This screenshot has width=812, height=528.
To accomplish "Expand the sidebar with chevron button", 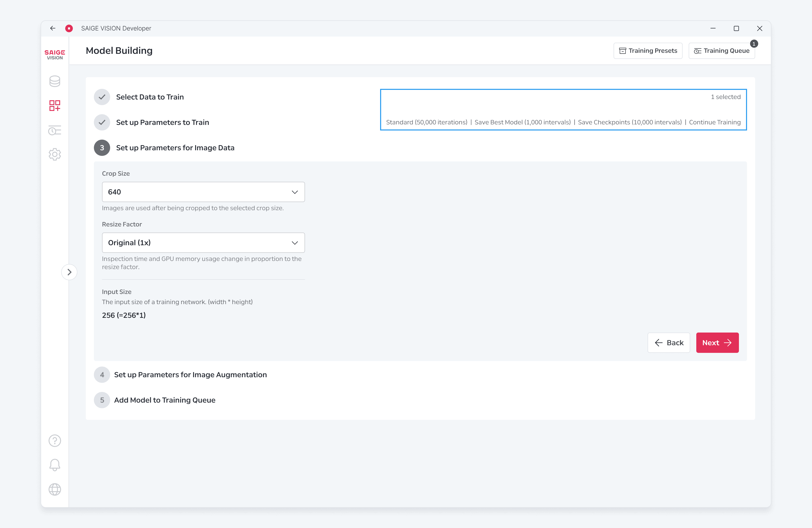I will coord(69,272).
